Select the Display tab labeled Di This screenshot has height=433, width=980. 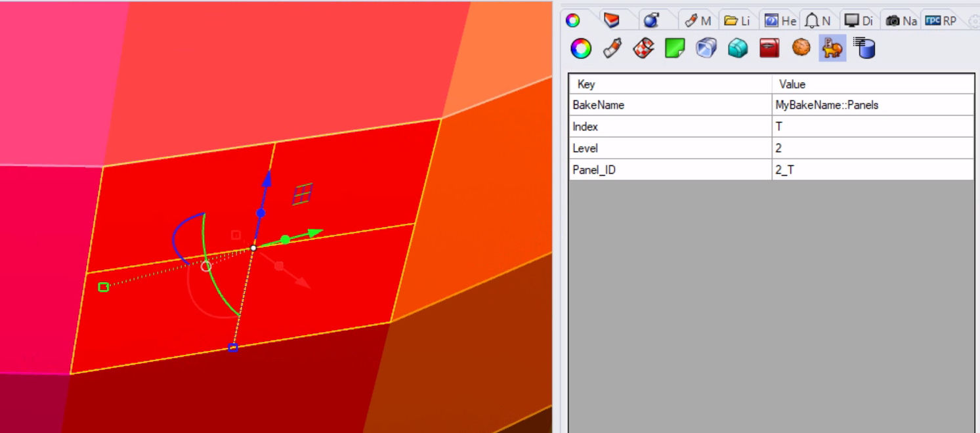click(859, 20)
